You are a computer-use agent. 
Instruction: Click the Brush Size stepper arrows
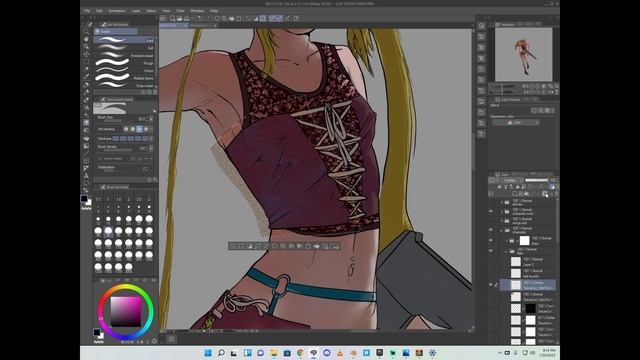151,119
